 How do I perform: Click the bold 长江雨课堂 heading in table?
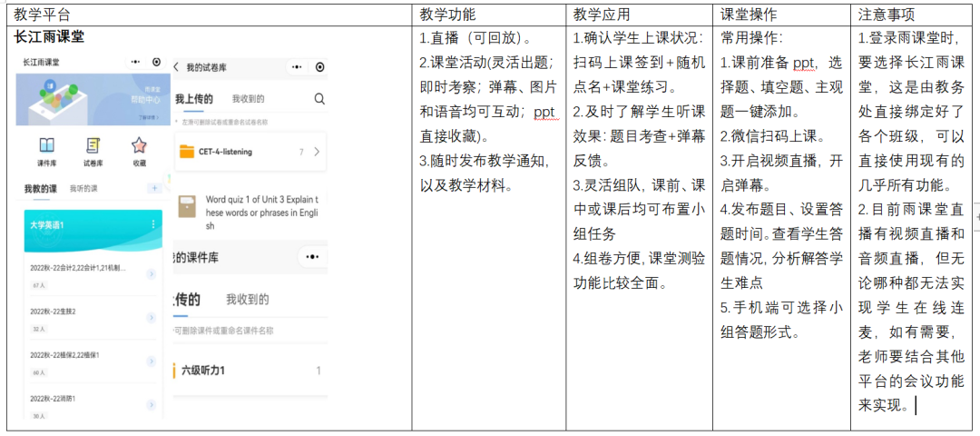click(x=49, y=37)
